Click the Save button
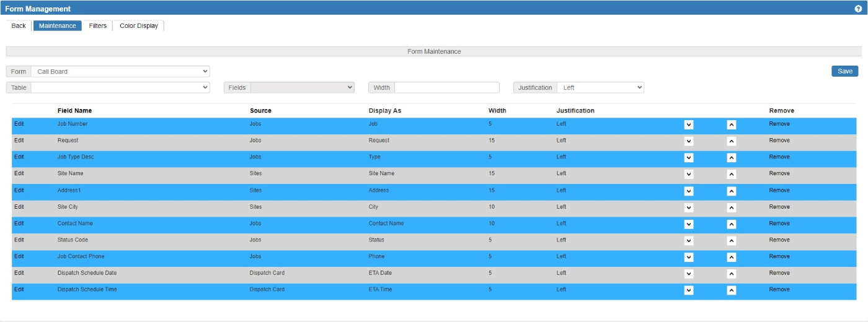The image size is (868, 322). (844, 71)
